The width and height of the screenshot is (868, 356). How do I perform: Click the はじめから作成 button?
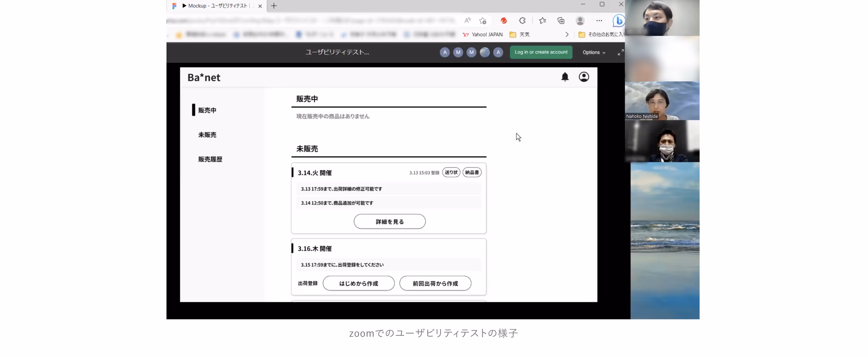[358, 283]
